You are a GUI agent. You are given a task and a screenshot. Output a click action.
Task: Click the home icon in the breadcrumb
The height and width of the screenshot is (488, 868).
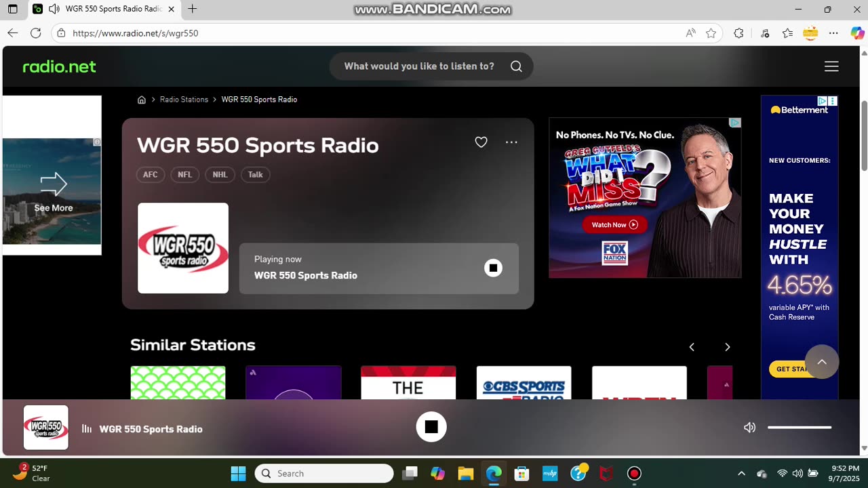142,100
